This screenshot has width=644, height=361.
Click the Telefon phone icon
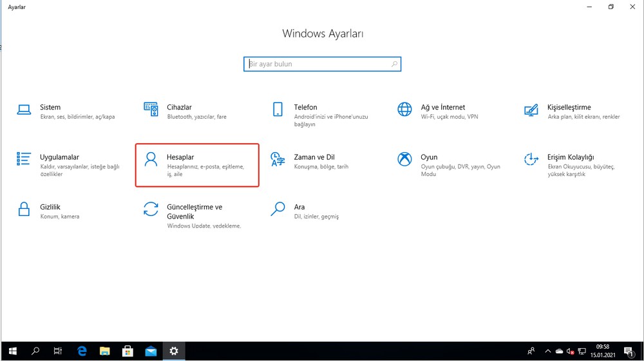[x=278, y=109]
